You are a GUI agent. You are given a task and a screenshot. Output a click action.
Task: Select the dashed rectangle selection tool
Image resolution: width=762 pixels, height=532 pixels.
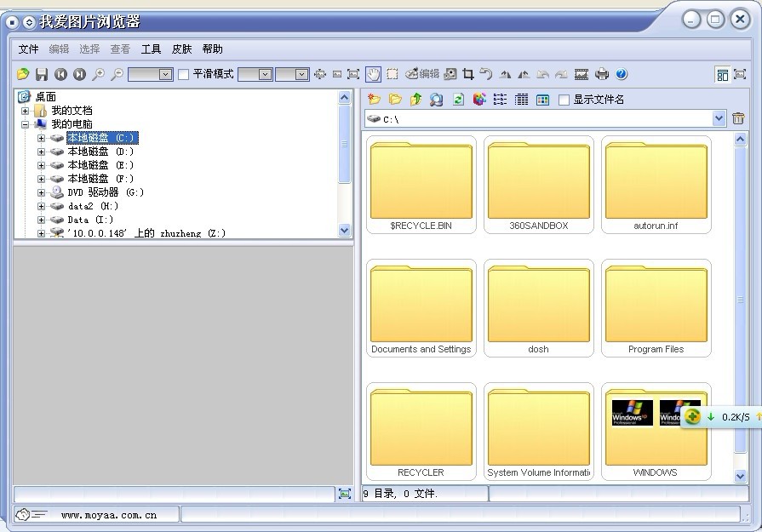coord(392,74)
